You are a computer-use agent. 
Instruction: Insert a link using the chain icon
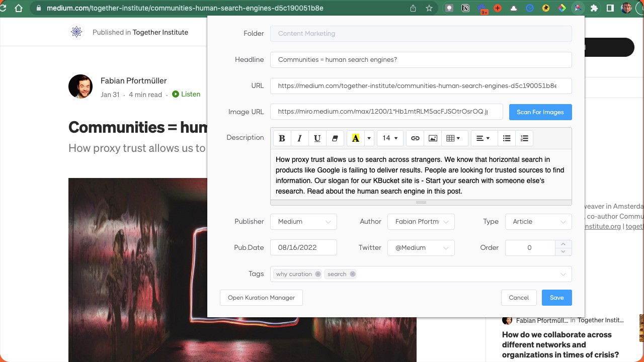pos(415,138)
